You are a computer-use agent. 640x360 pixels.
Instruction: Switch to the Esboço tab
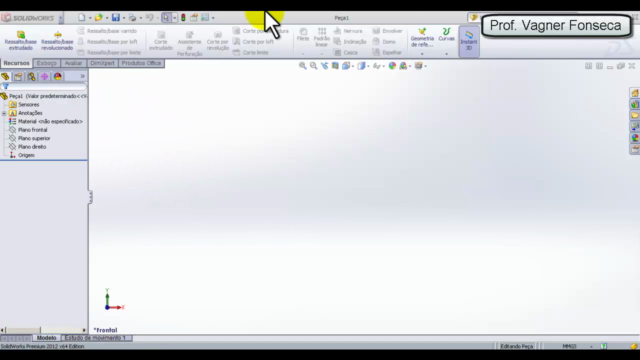click(47, 63)
